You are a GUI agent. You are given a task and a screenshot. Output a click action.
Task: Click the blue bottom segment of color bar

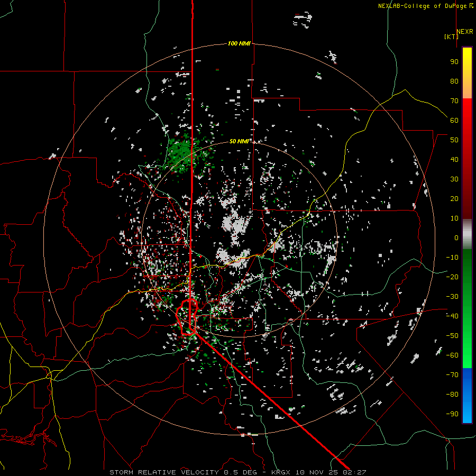(467, 395)
